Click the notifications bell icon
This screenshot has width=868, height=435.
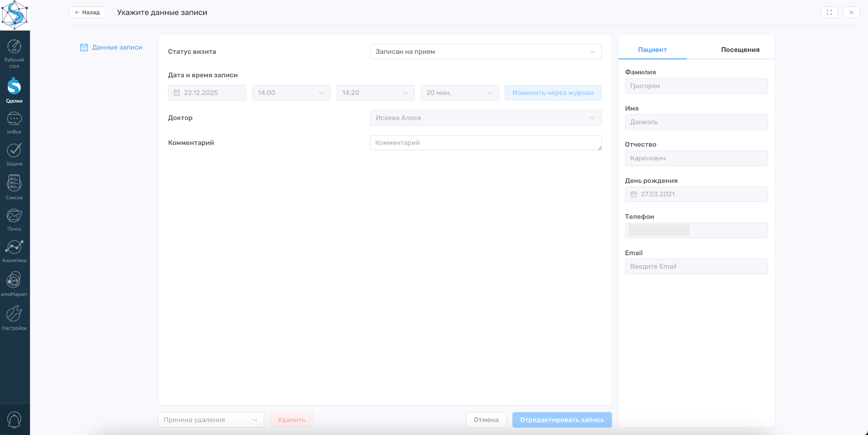[x=14, y=420]
